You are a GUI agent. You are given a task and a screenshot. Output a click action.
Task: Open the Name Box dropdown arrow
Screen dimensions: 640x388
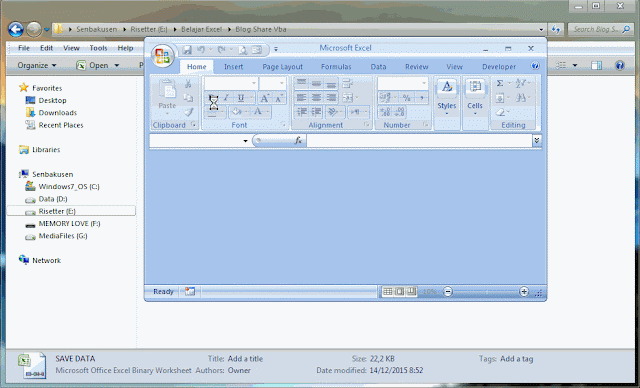[x=245, y=141]
